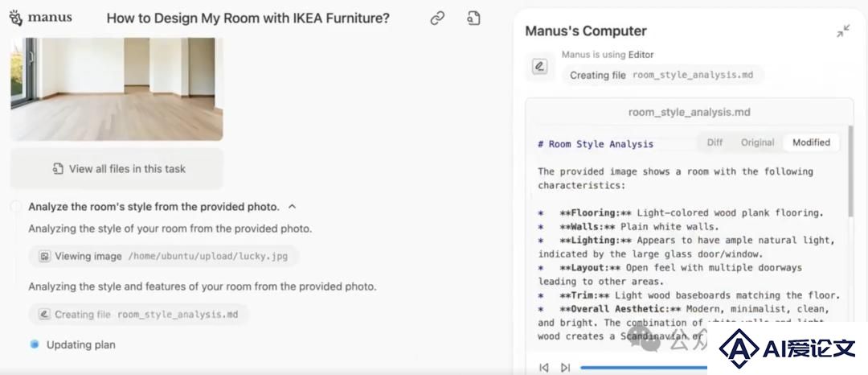
Task: Collapse Manus's Computer panel
Action: tap(843, 31)
